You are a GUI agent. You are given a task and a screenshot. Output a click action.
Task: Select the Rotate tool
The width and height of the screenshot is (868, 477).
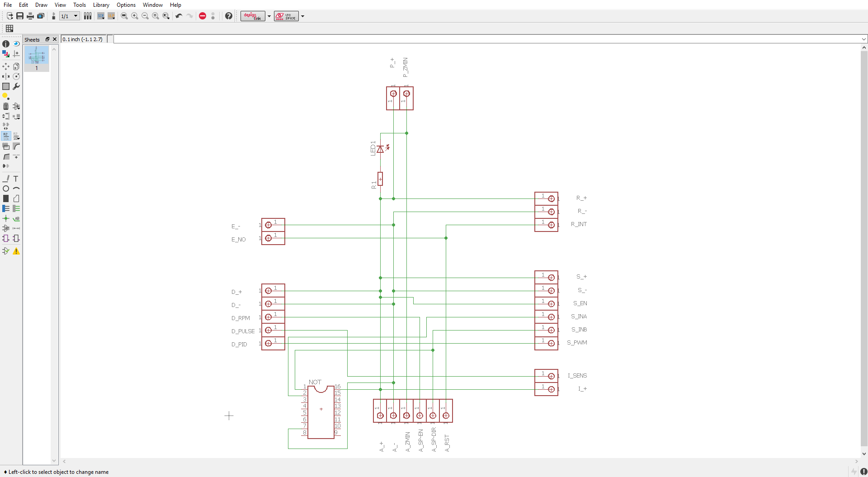pos(16,76)
